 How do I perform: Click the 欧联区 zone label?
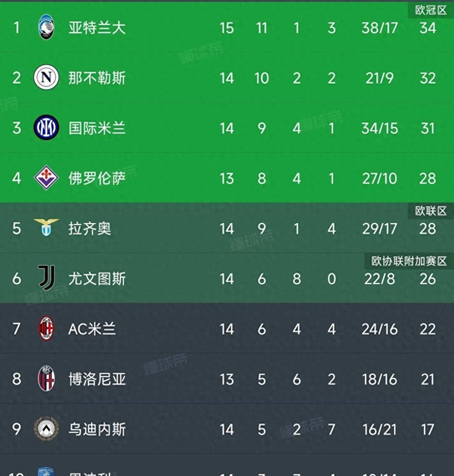(431, 211)
